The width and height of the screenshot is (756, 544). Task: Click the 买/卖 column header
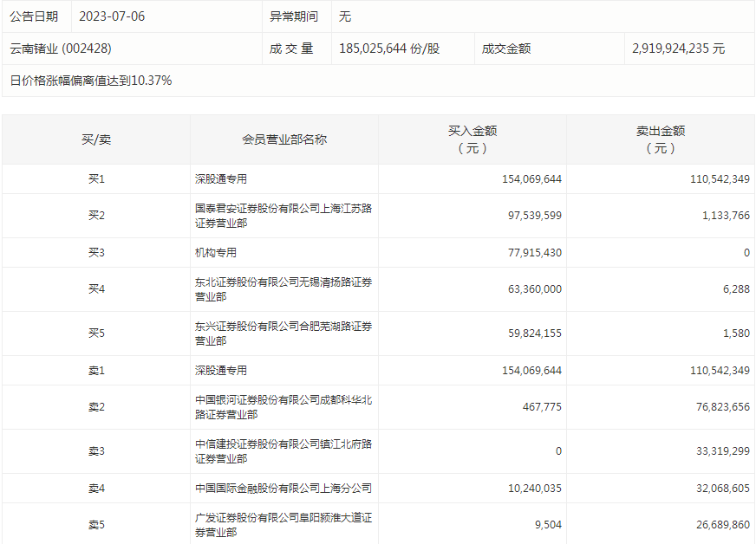point(96,139)
